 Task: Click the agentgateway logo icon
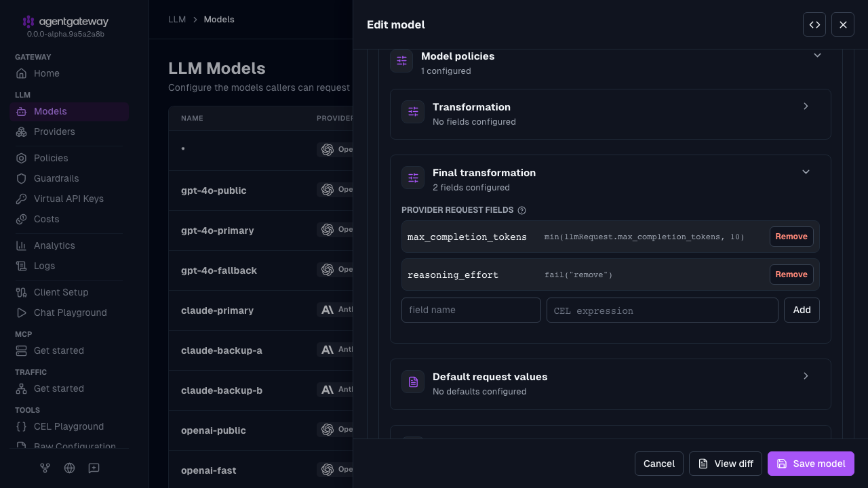tap(28, 22)
